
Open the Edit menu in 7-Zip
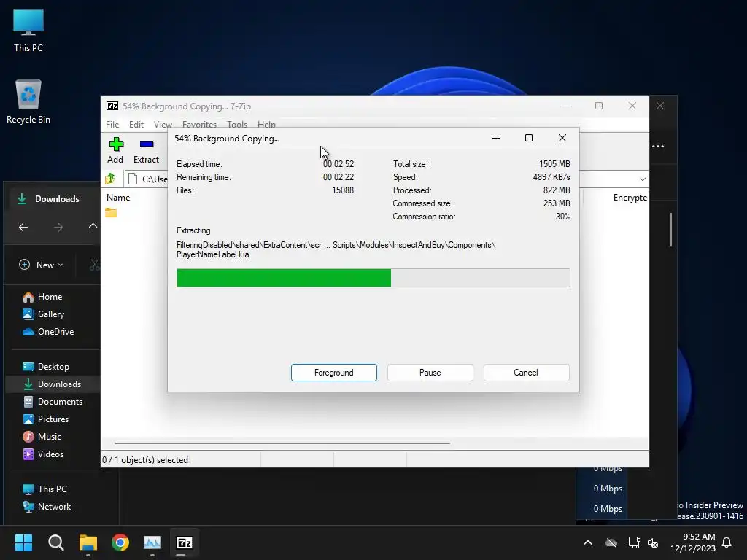tap(136, 124)
